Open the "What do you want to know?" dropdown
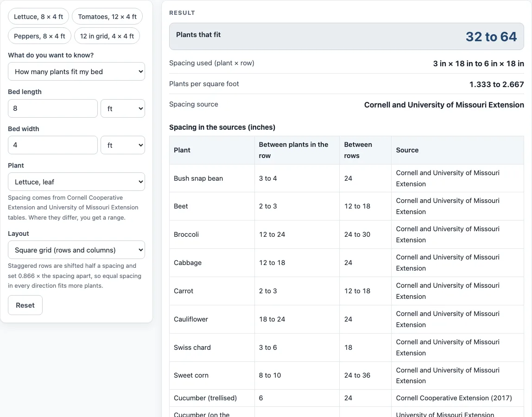The width and height of the screenshot is (532, 417). (76, 72)
